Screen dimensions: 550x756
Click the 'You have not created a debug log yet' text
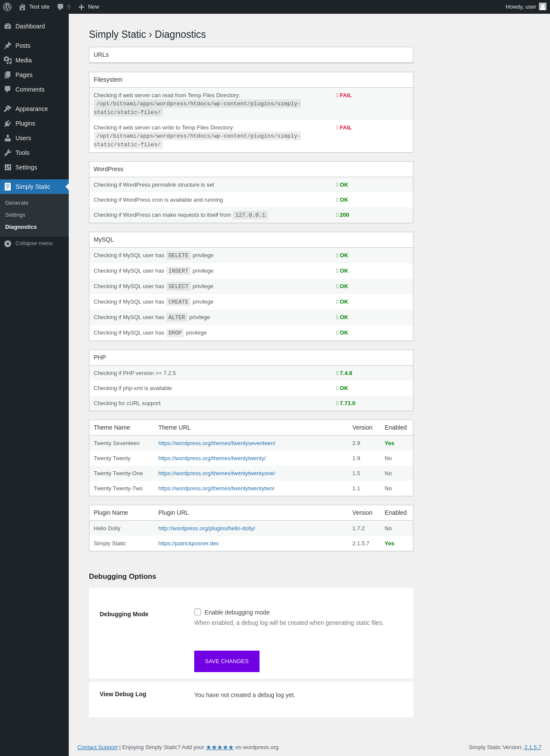pyautogui.click(x=244, y=695)
